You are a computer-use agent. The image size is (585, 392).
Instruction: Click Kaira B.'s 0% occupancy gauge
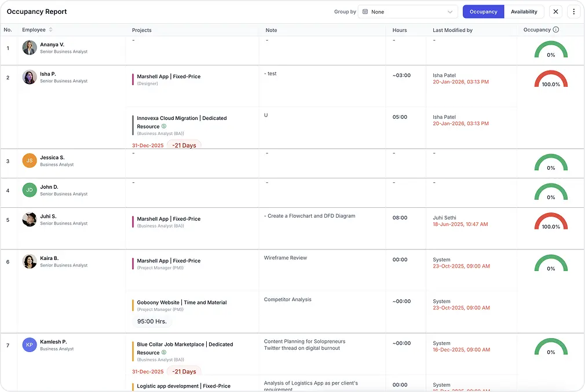pyautogui.click(x=551, y=263)
